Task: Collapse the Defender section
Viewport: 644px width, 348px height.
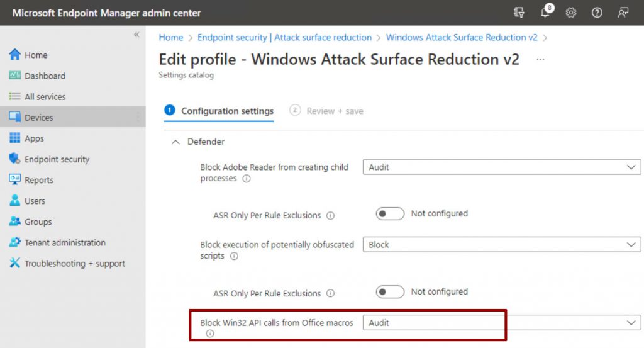Action: 175,142
